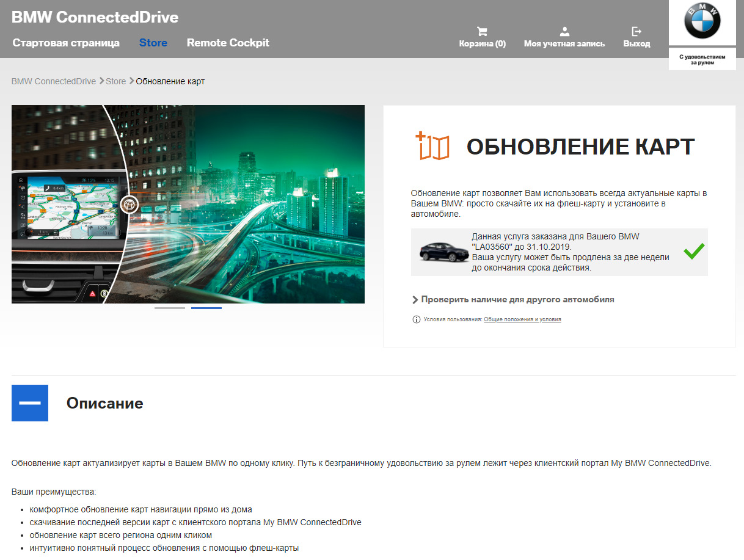
Task: Click the bullet интуитивно понятный процесс обновления
Action: coord(164,548)
